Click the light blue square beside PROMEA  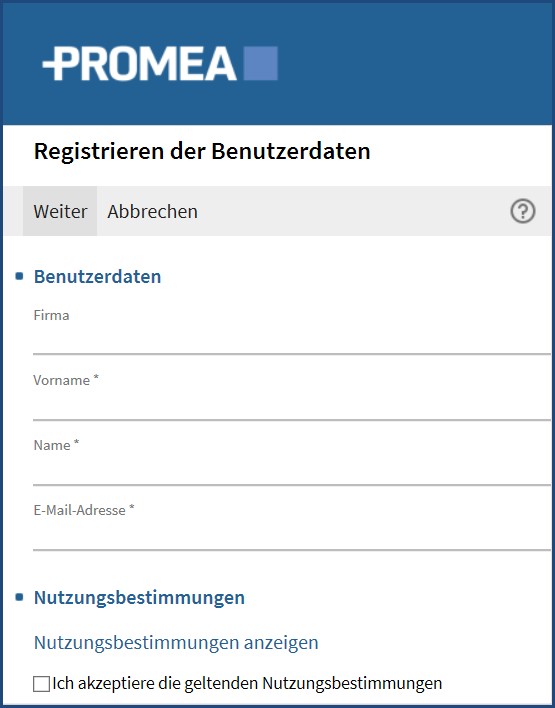click(x=261, y=63)
